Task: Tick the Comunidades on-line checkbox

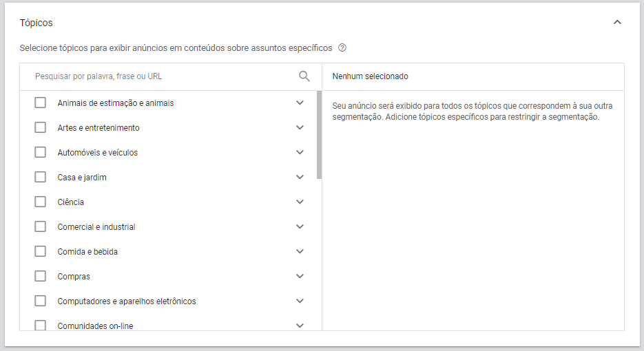Action: tap(40, 325)
